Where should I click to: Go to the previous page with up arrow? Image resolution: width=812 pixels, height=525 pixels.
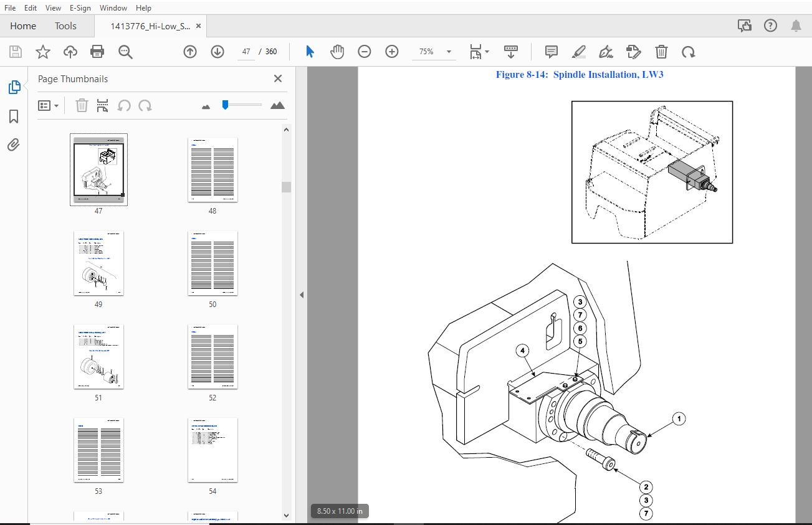[x=190, y=52]
